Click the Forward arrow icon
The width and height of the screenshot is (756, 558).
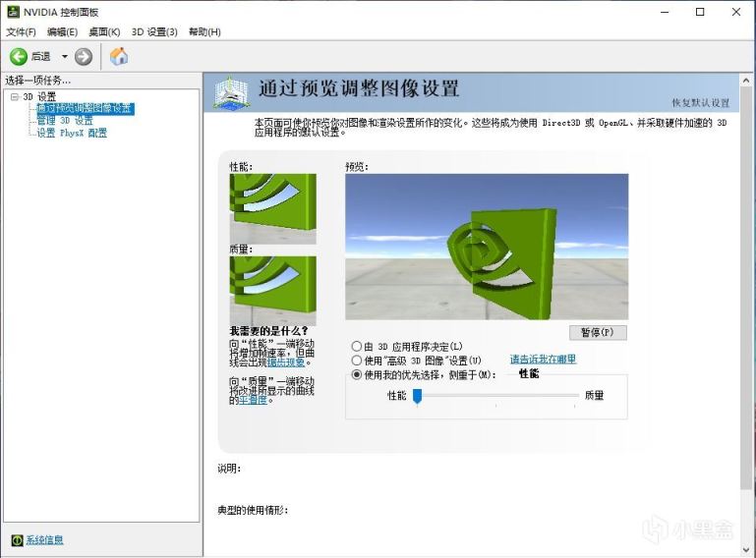84,57
